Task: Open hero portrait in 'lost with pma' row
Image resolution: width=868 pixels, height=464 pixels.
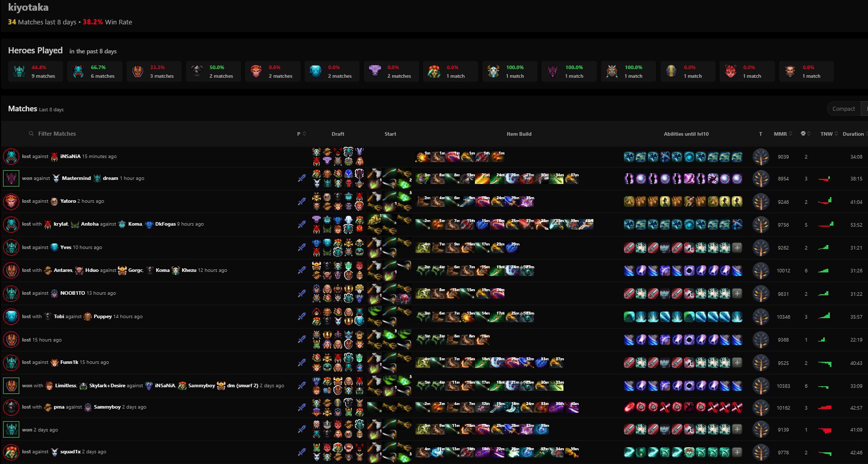Action: (11, 407)
